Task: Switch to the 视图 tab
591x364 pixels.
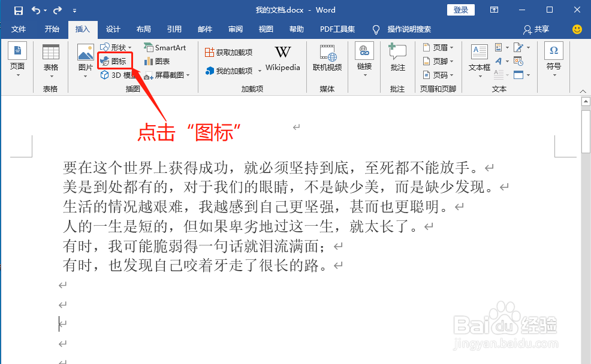Action: click(x=266, y=29)
